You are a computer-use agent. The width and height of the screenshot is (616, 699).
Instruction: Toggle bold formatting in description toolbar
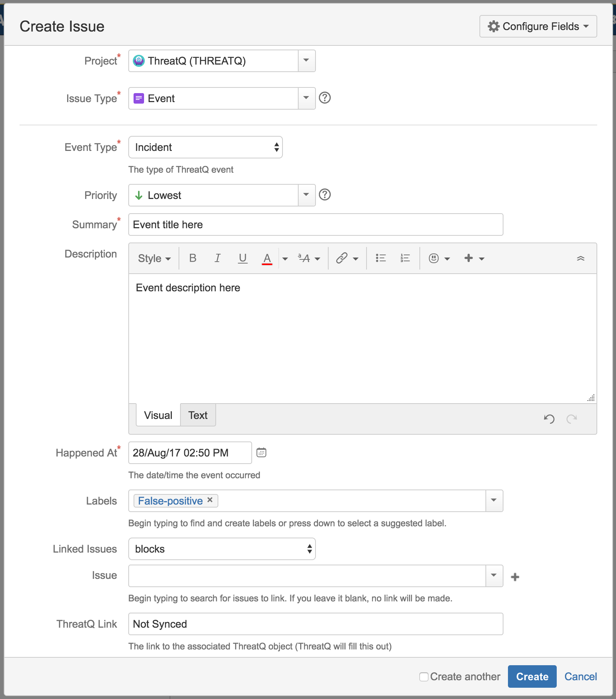click(193, 258)
